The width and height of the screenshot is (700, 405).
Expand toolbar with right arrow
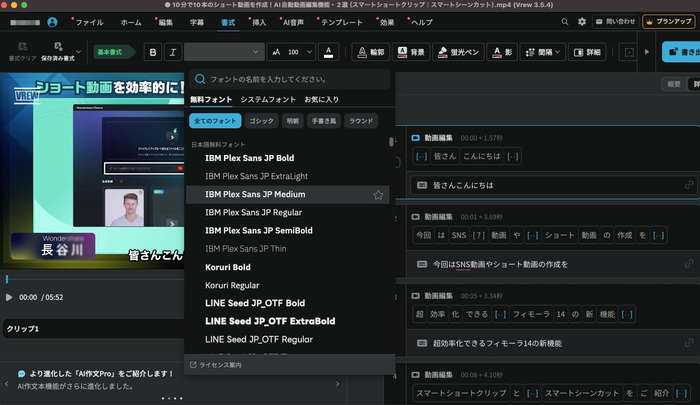646,52
